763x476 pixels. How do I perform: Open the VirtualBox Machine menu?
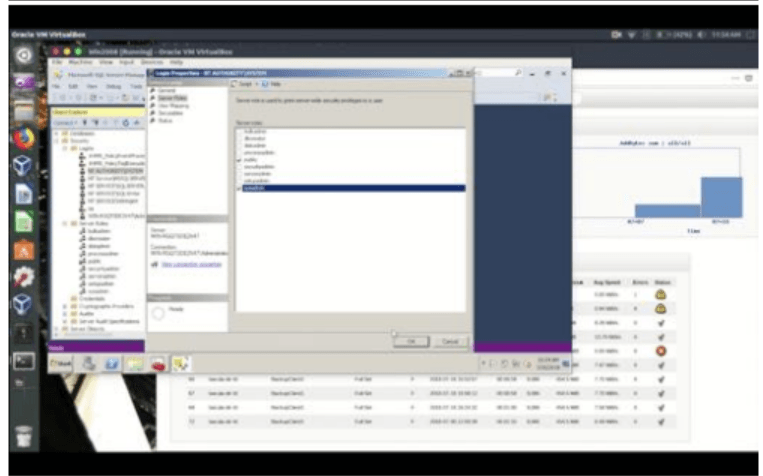click(x=80, y=62)
